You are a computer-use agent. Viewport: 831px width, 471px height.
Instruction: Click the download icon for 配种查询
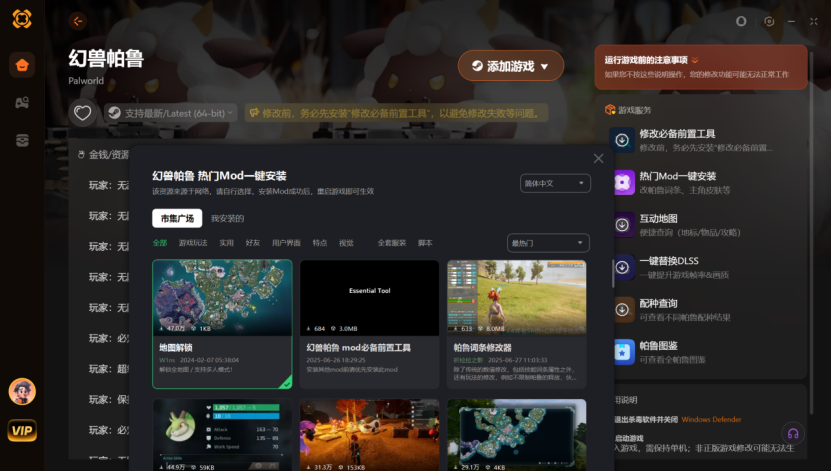click(622, 309)
